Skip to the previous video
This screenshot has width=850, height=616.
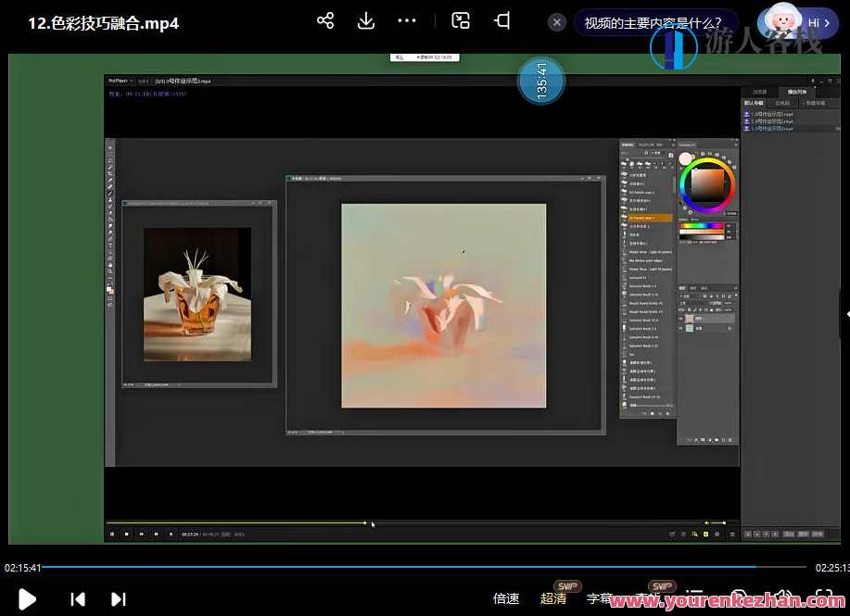click(x=78, y=598)
